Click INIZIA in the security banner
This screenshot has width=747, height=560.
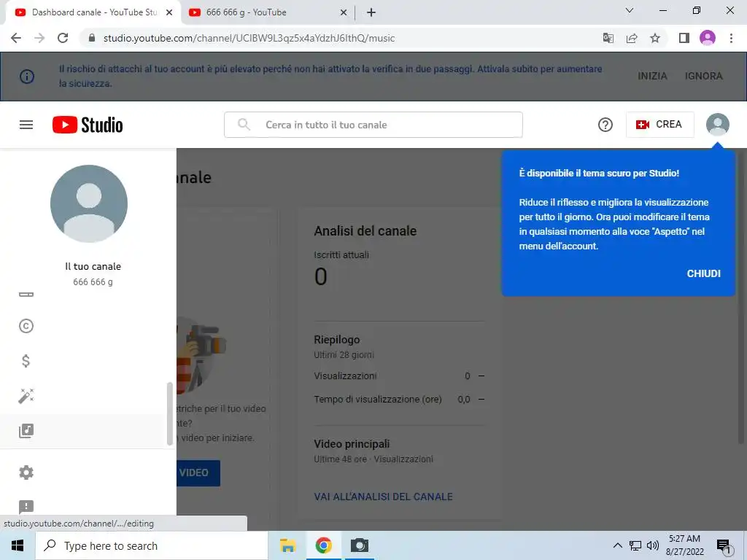coord(652,76)
